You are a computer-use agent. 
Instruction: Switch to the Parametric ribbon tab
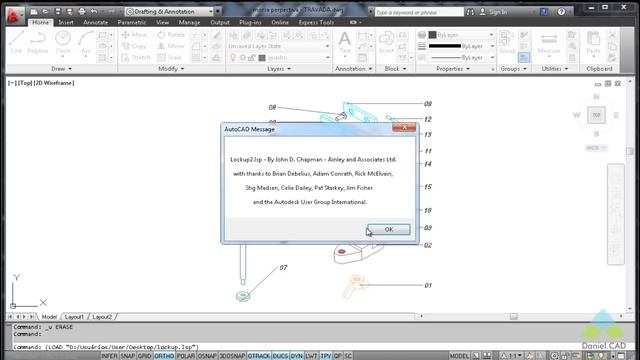click(x=131, y=22)
